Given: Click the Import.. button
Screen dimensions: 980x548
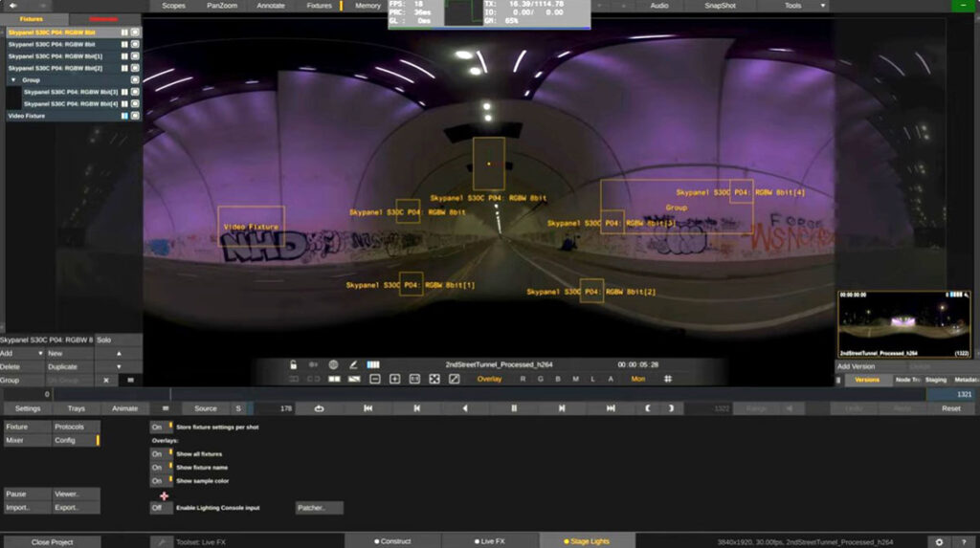Looking at the screenshot, I should pos(28,508).
